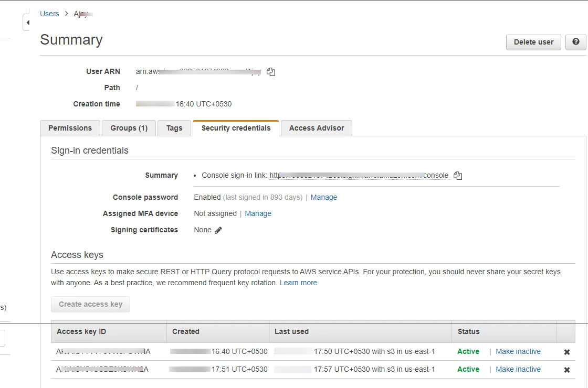Select creation time '16:40 UTC+0530' under Summary
This screenshot has height=388, width=588.
[204, 104]
